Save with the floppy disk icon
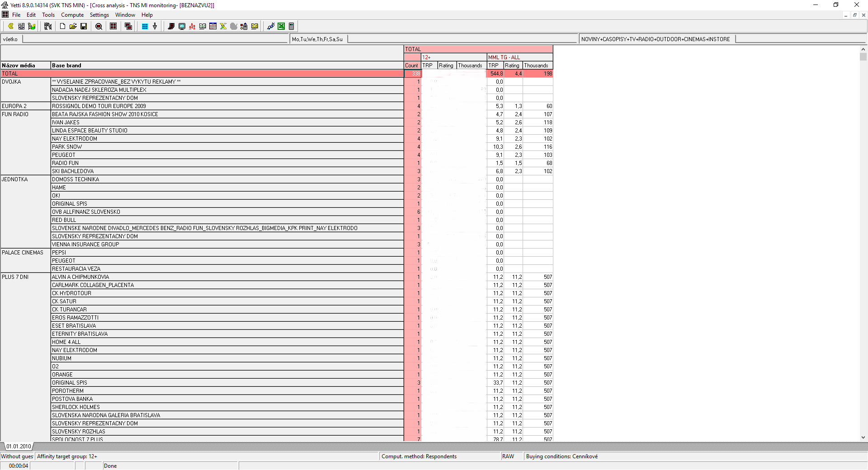 tap(84, 26)
